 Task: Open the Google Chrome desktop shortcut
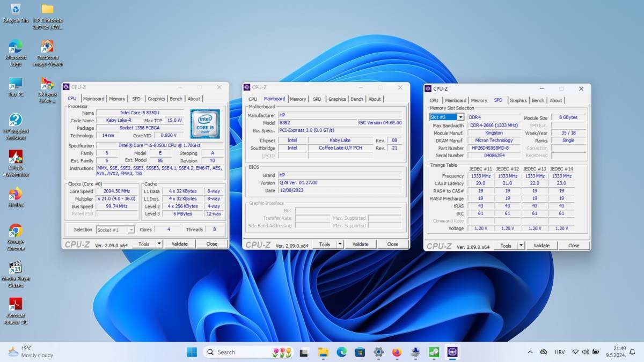click(x=16, y=238)
